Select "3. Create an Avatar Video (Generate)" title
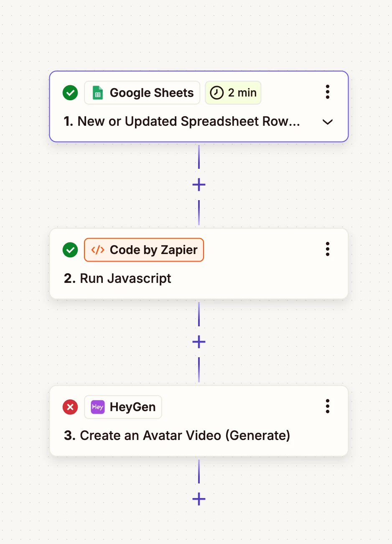 177,436
